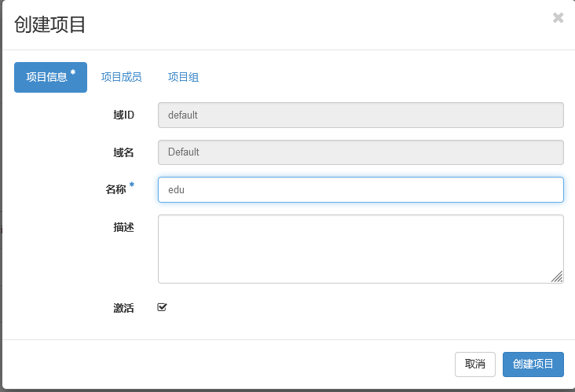
Task: Open the 项目成员 tab
Action: tap(121, 77)
